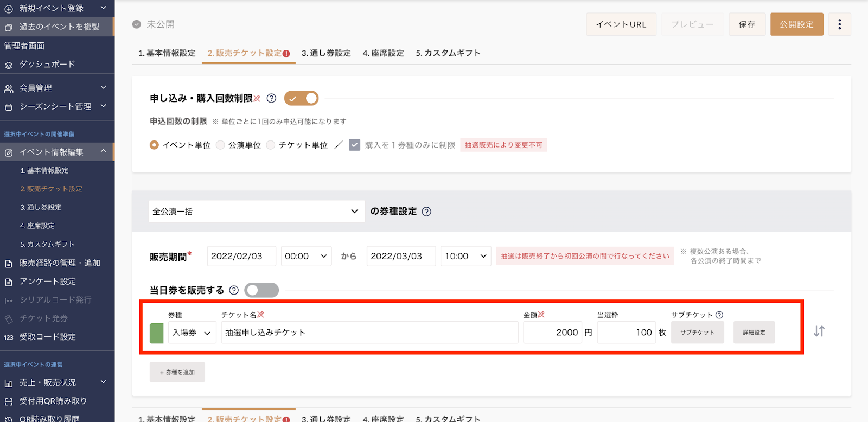Click the green ticket color swatch
Screen dimensions: 868x422
156,333
